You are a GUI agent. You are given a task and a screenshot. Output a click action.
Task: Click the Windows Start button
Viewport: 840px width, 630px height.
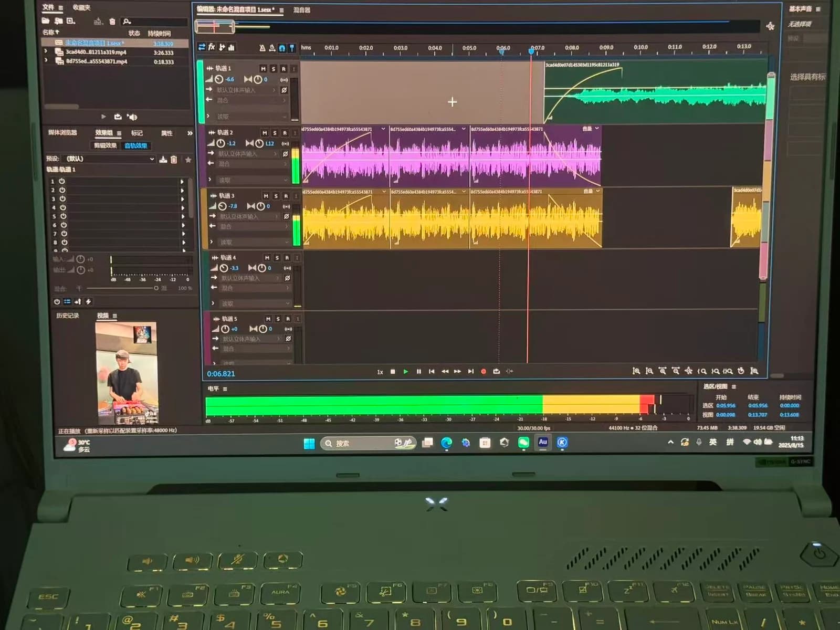click(309, 444)
